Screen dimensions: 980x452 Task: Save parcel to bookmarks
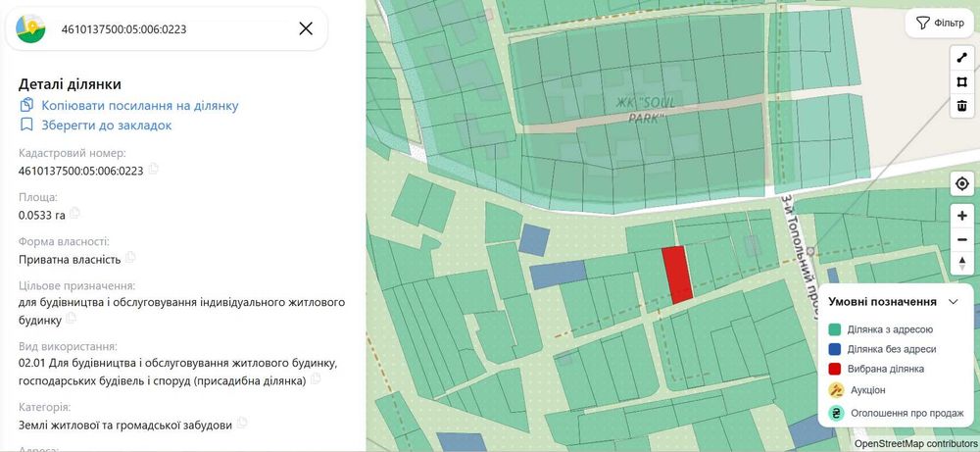(107, 126)
